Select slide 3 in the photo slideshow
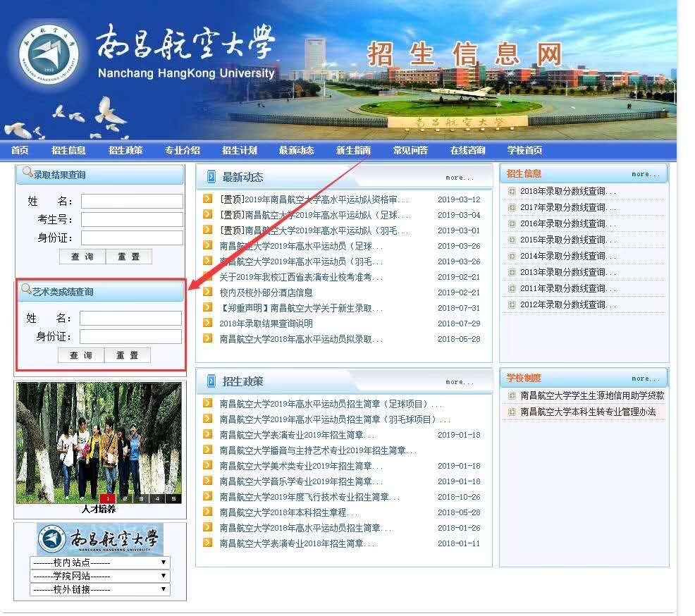 (x=141, y=498)
